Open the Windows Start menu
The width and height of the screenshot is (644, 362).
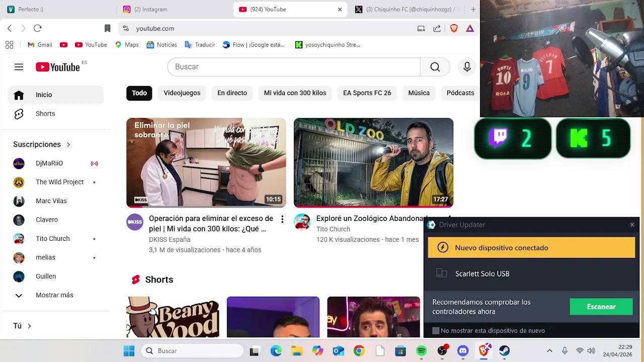click(129, 351)
